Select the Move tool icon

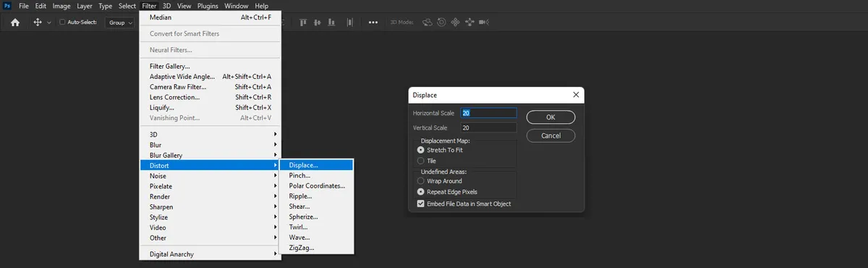(x=38, y=22)
